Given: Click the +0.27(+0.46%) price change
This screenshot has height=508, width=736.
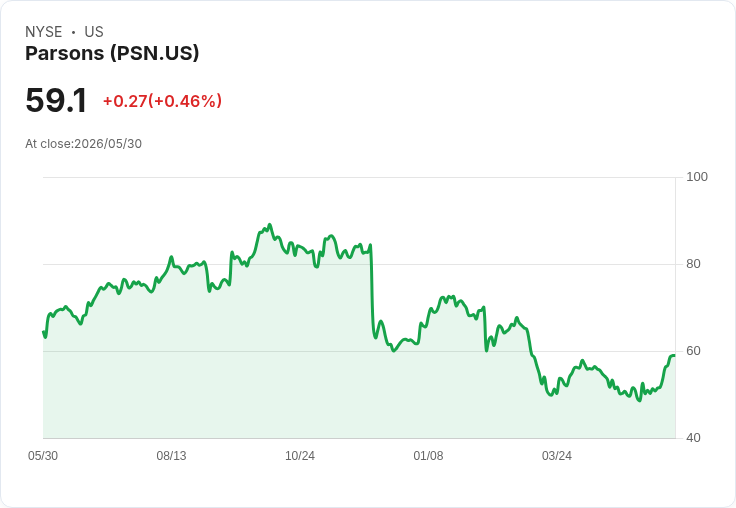Looking at the screenshot, I should [x=162, y=101].
